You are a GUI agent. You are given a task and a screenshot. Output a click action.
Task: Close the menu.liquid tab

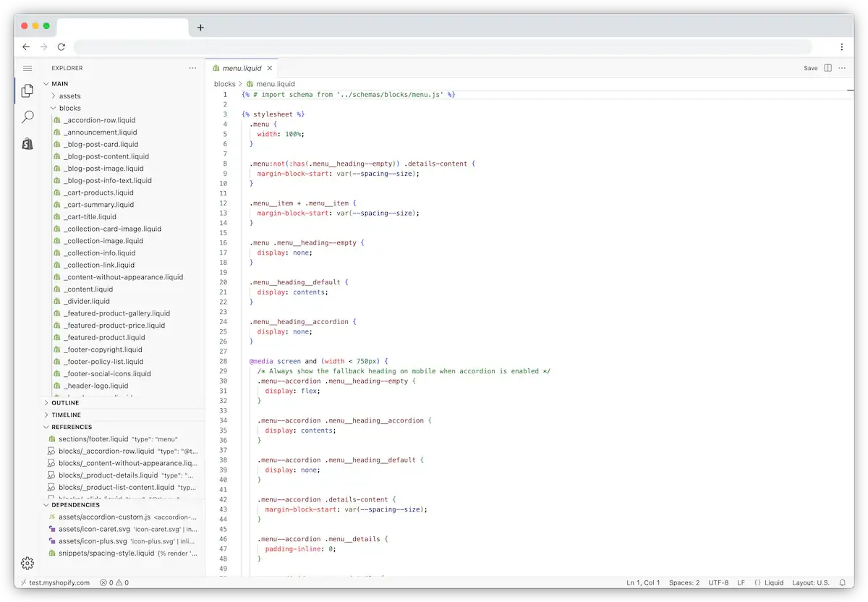[x=269, y=68]
